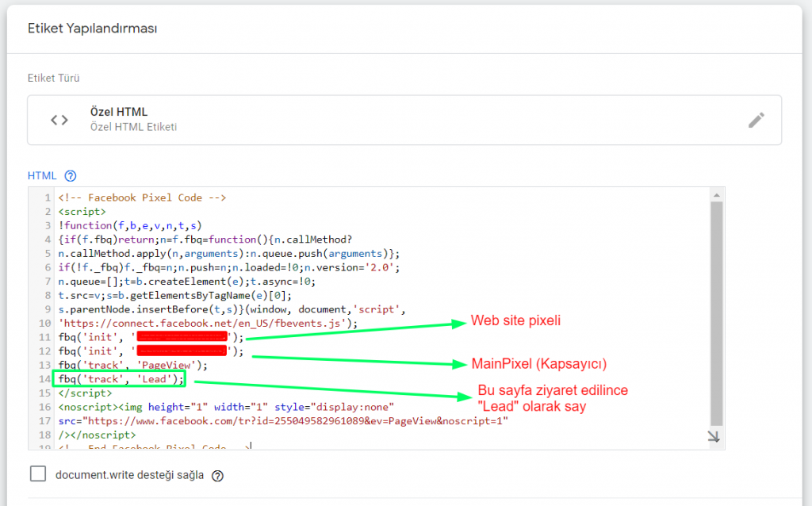Click the "Etiket Türü" label
The height and width of the screenshot is (506, 812).
pos(53,79)
